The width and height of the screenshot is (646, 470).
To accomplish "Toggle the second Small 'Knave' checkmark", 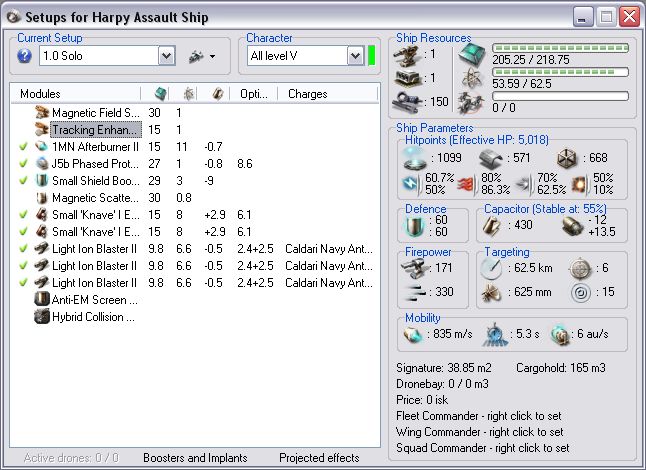I will (x=23, y=231).
